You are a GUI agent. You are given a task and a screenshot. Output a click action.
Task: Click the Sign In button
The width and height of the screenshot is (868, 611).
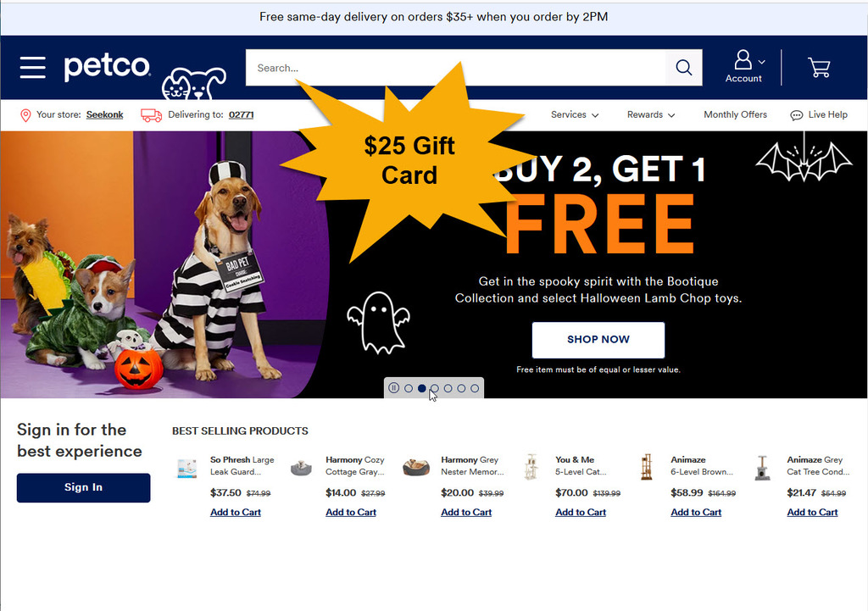[84, 487]
